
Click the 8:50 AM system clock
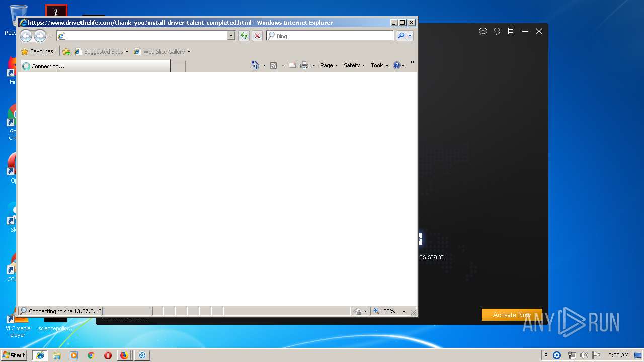pos(618,355)
